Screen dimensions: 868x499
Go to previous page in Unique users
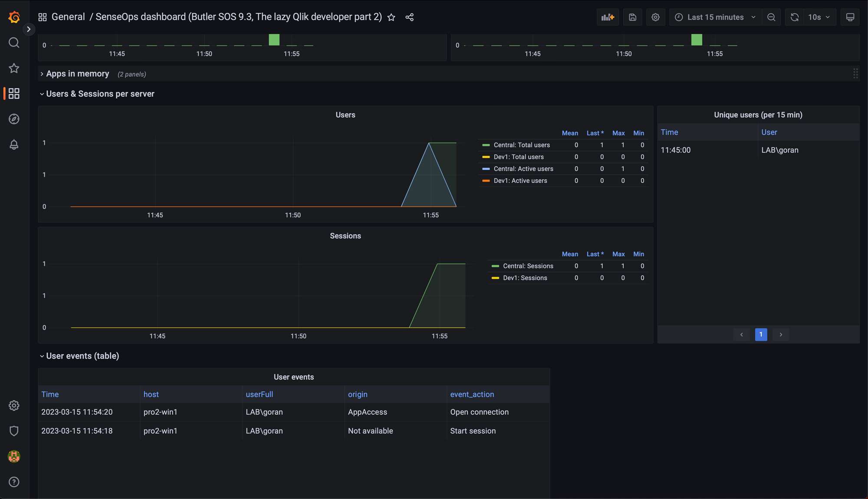(x=741, y=334)
